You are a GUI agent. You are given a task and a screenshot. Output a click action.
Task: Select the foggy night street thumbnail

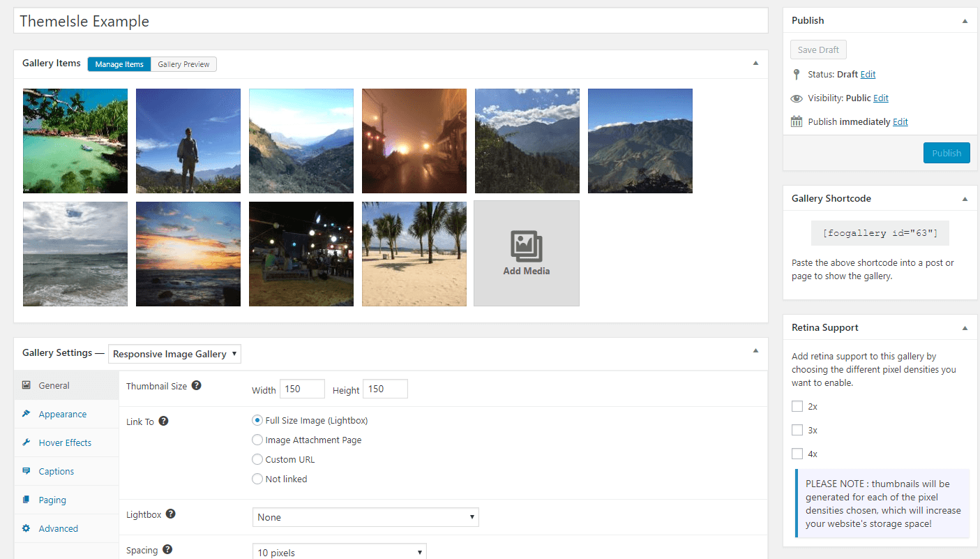click(414, 141)
